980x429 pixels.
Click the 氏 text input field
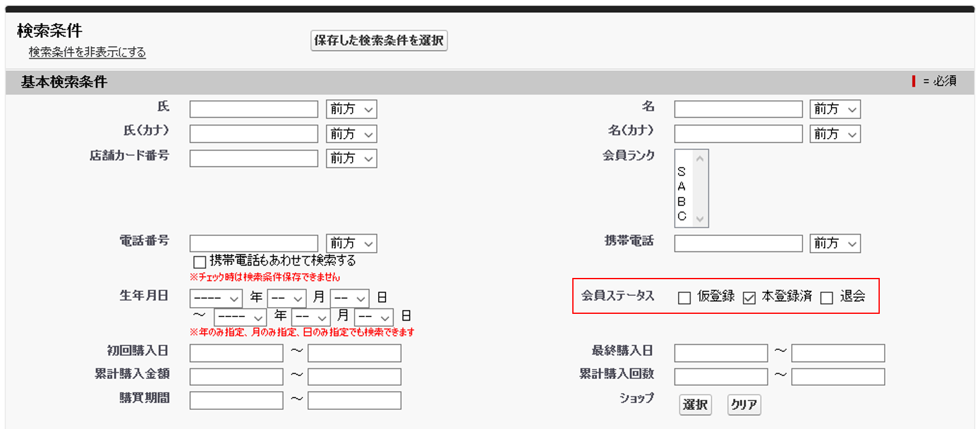[254, 110]
